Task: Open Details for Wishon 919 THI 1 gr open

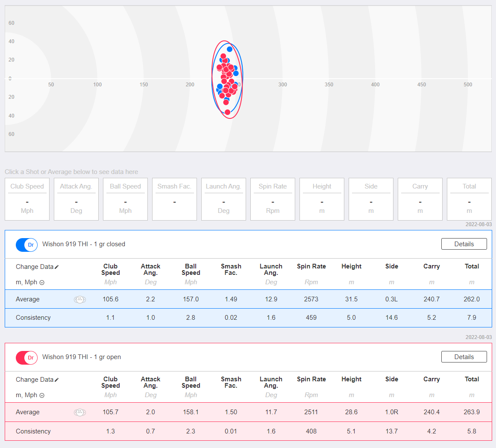Action: point(464,357)
